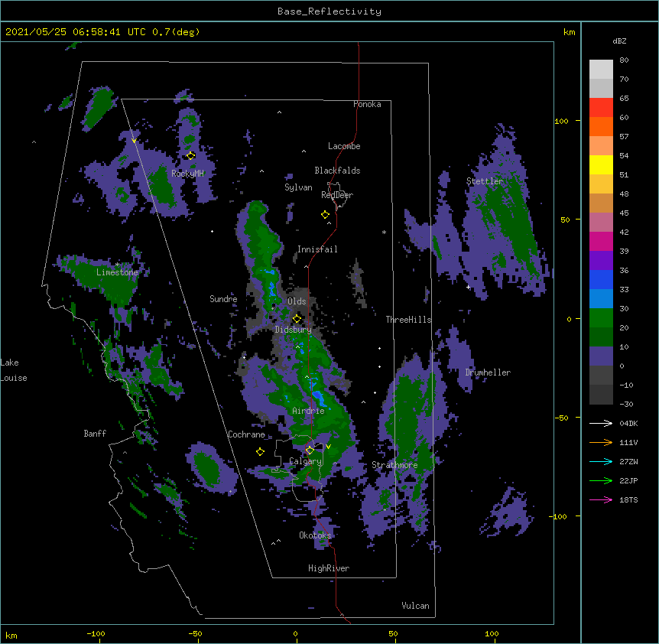Click the RedDeer city label

coord(337,195)
